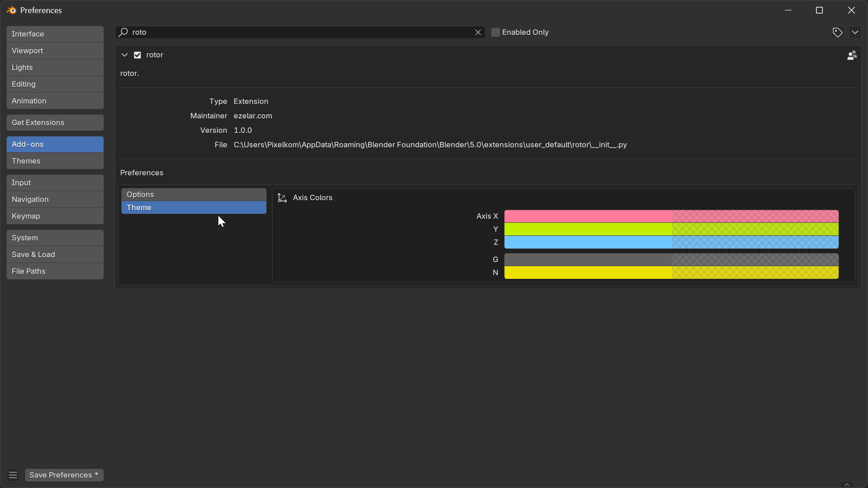The image size is (868, 488).
Task: Select the Keymap preferences section
Action: pos(55,216)
